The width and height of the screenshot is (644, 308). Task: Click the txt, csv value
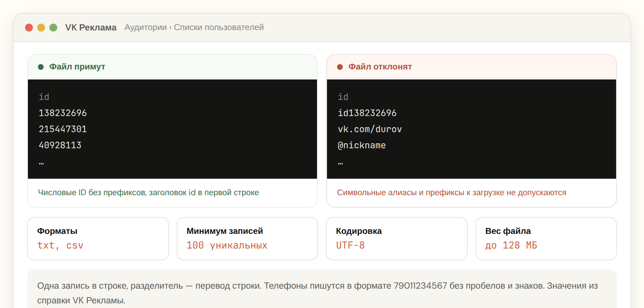[60, 246]
